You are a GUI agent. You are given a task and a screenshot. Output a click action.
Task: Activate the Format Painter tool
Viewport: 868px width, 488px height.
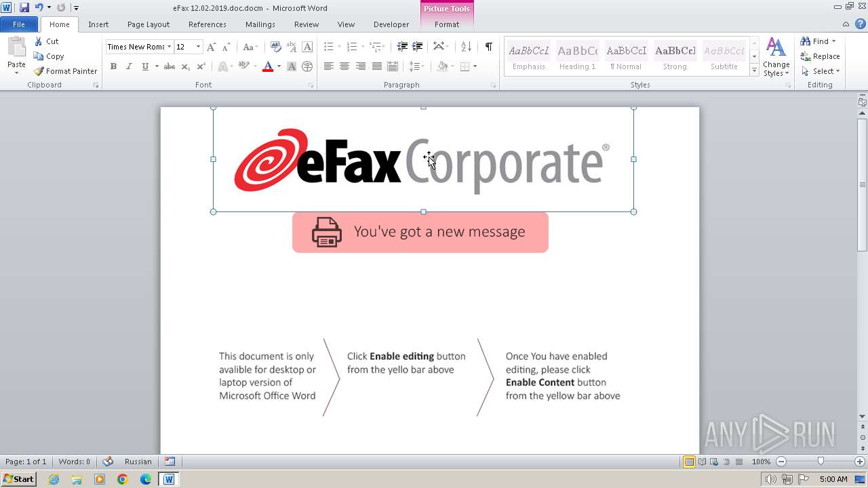click(x=65, y=71)
